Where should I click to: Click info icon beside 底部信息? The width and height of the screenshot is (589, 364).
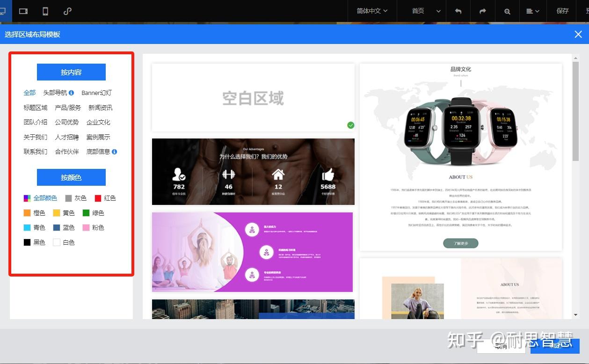[115, 152]
